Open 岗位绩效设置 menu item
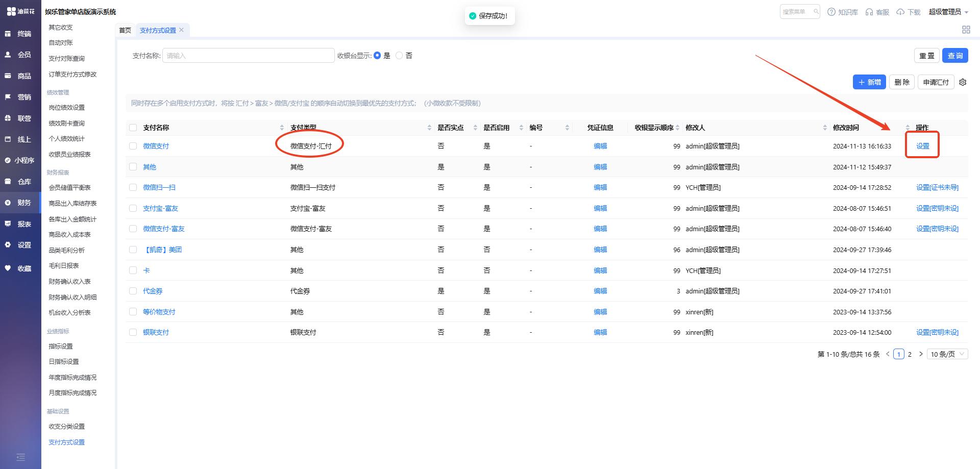980x469 pixels. 66,108
